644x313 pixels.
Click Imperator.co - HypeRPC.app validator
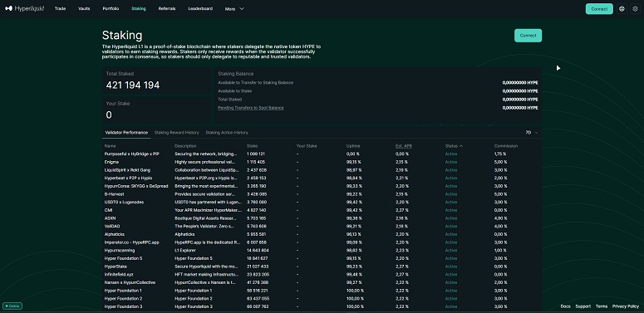click(x=131, y=242)
